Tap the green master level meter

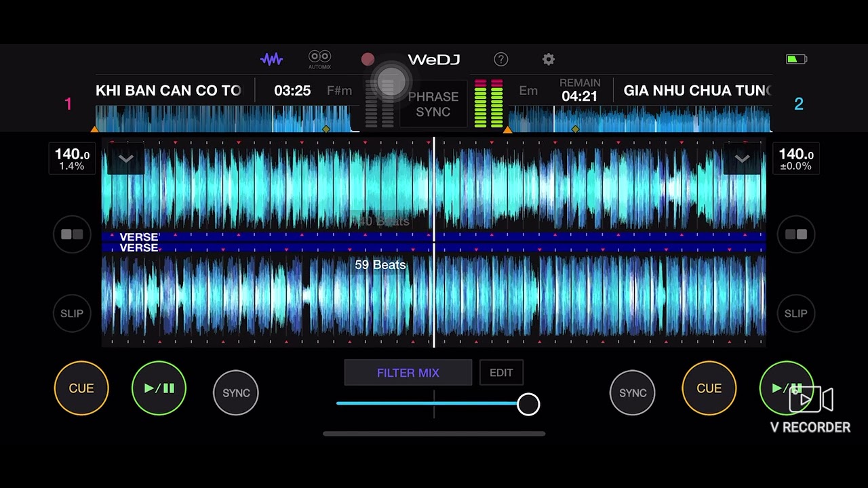pos(489,104)
